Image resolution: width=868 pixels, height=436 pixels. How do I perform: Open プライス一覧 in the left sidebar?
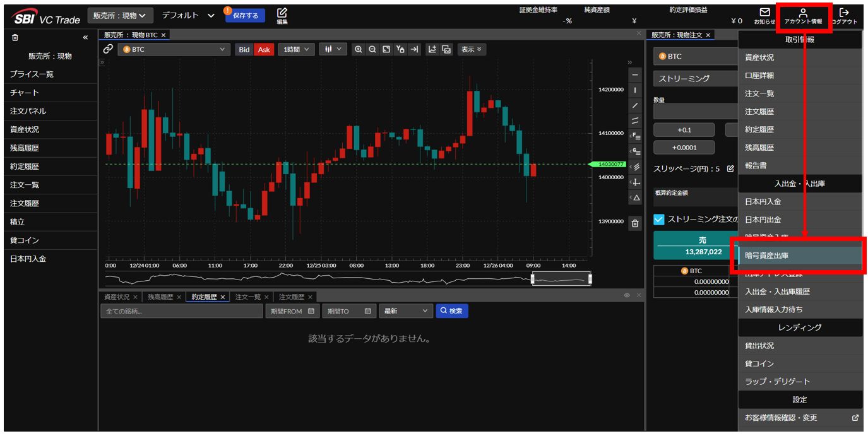click(x=49, y=74)
